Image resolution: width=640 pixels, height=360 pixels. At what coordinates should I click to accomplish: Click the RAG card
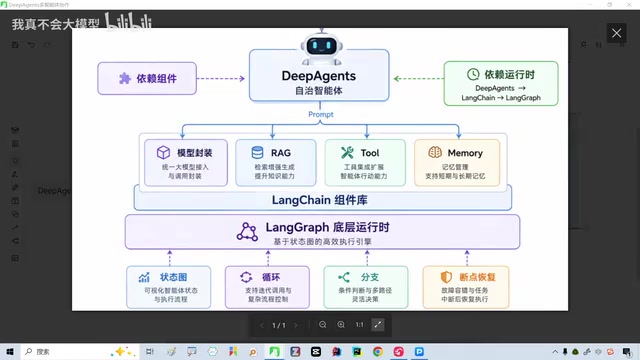(276, 163)
